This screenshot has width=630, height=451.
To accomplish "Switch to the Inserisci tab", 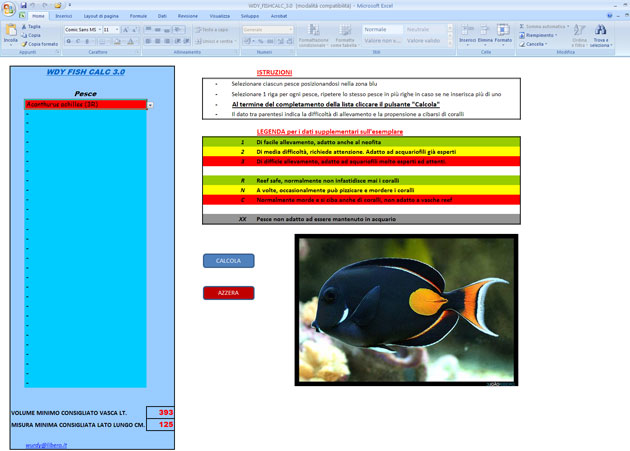I will point(63,16).
